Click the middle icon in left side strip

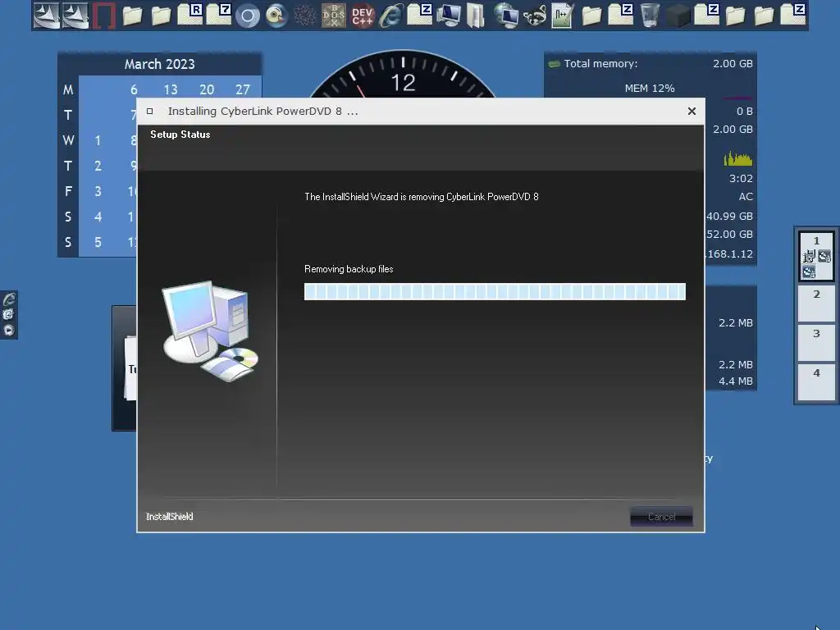click(8, 314)
